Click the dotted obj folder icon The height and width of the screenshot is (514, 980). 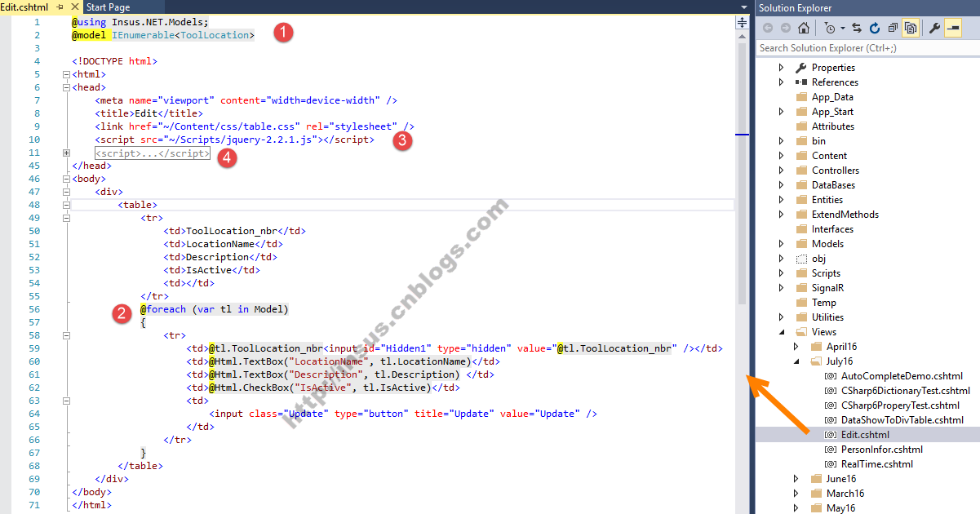click(801, 259)
